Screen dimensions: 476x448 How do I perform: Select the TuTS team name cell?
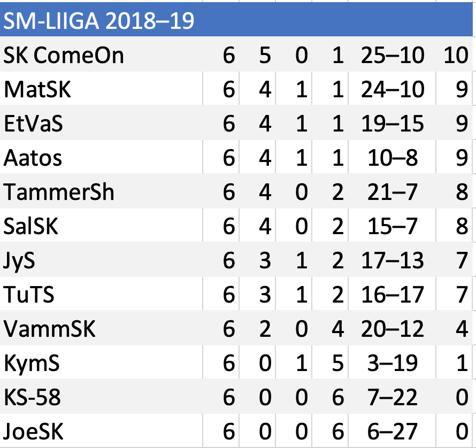(x=29, y=295)
